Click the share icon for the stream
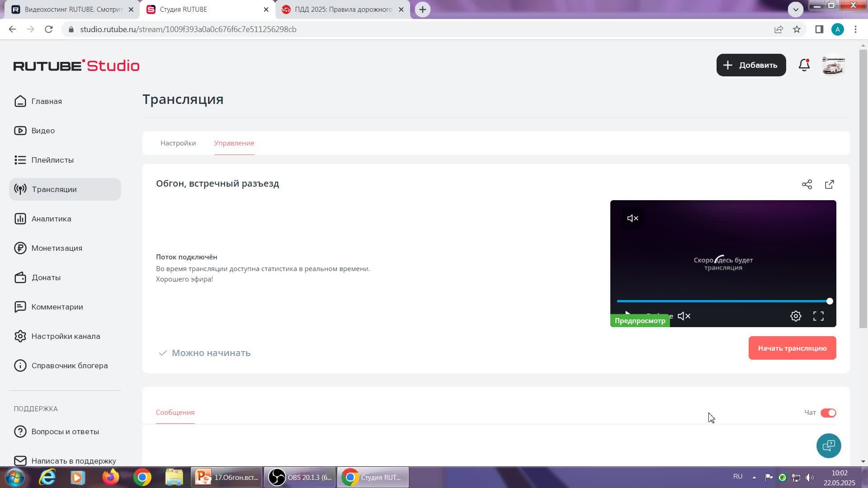The image size is (868, 488). [807, 184]
